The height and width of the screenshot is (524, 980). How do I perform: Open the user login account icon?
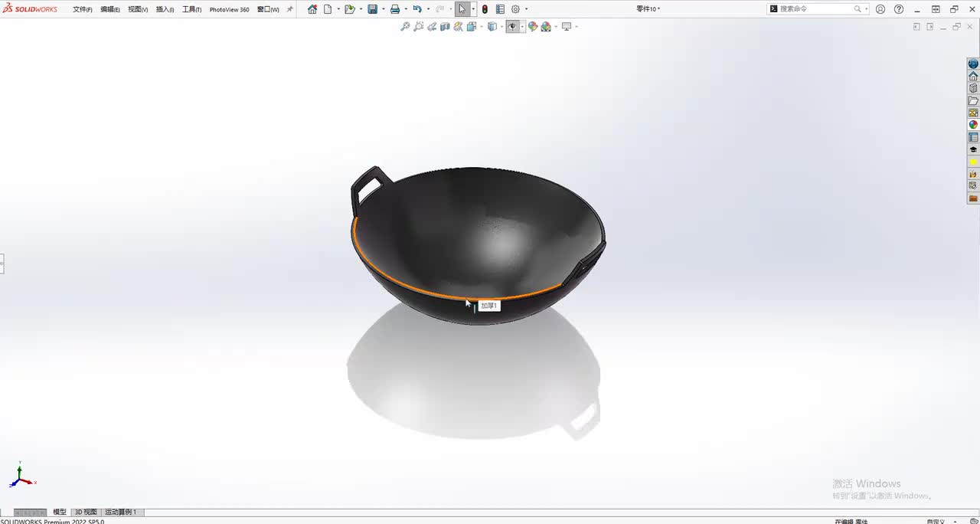880,9
